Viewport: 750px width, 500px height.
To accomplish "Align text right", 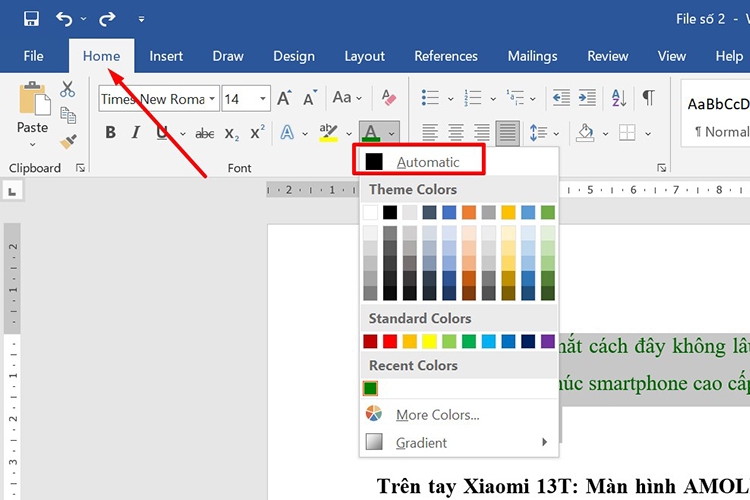I will click(x=481, y=132).
